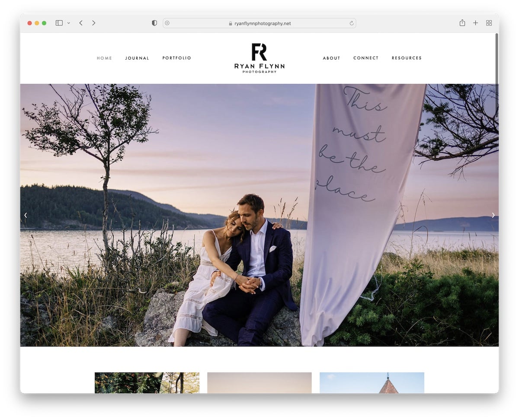519x420 pixels.
Task: Click the forward navigation arrow
Action: tap(94, 23)
